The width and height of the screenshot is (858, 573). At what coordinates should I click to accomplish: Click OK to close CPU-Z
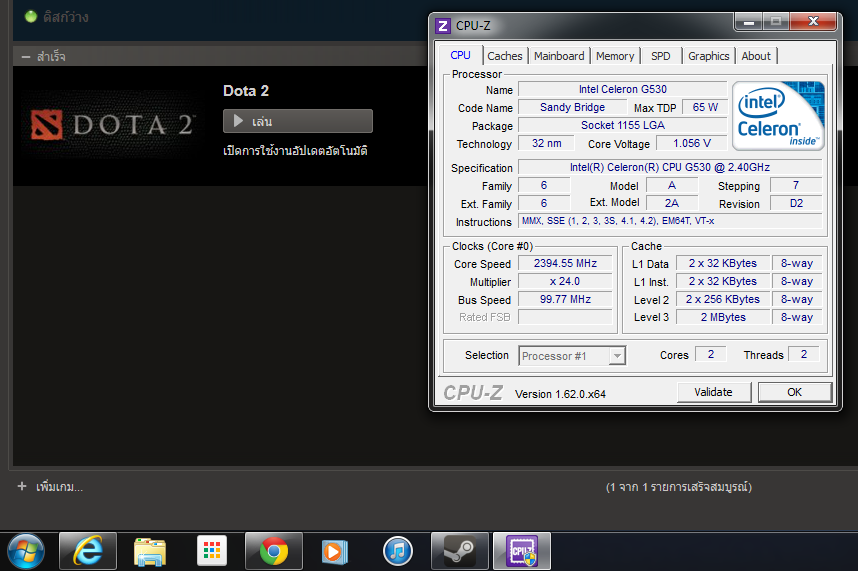[795, 392]
